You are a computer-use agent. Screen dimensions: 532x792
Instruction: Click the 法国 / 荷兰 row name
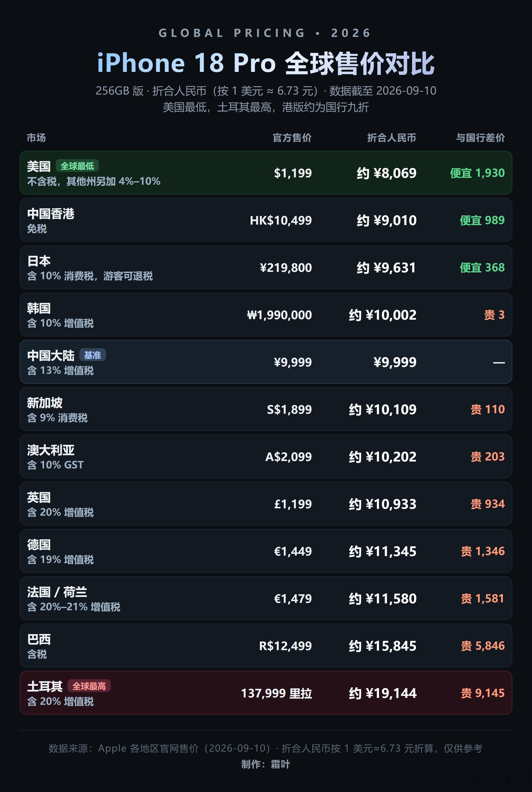57,592
